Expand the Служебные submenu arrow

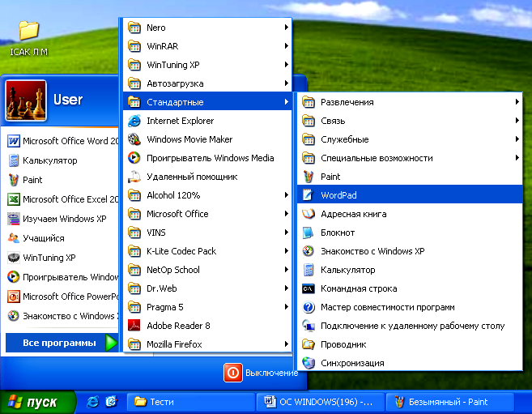(517, 139)
